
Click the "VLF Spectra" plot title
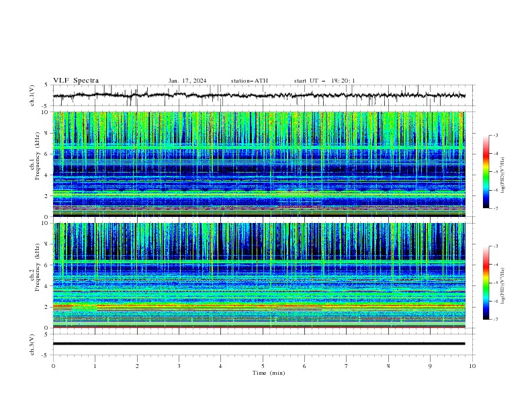[76, 81]
